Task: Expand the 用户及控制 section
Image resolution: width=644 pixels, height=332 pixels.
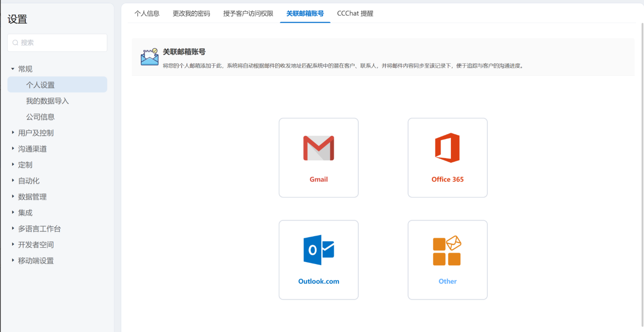Action: coord(13,133)
